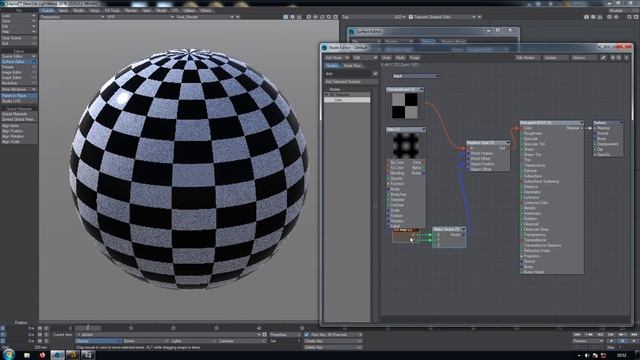Open the Perspective view type dropdown

72,17
